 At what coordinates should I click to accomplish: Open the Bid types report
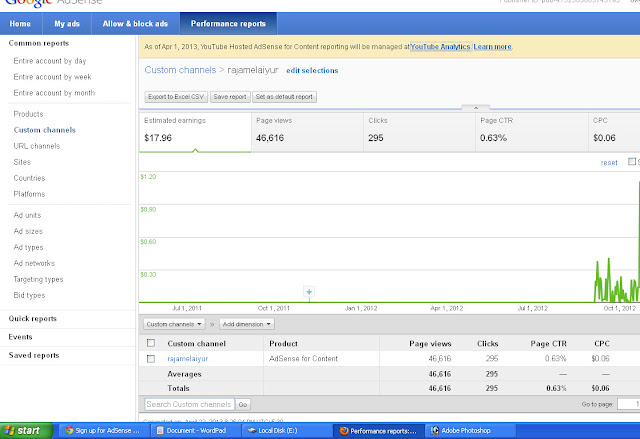[x=29, y=295]
